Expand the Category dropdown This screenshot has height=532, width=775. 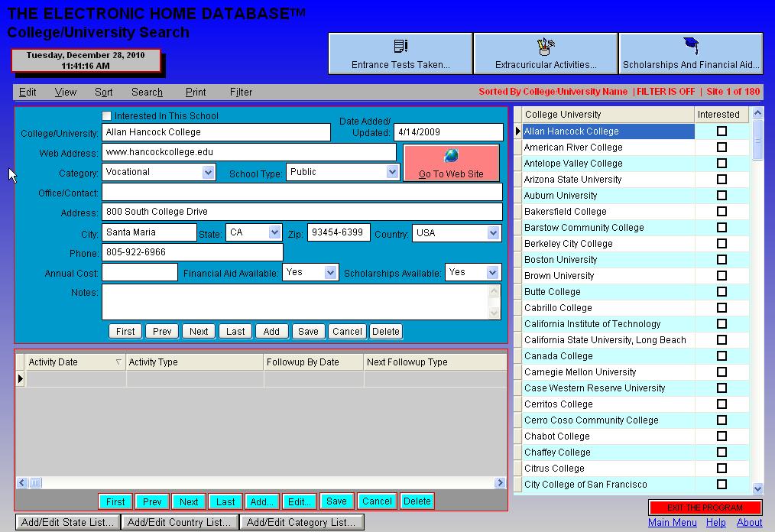208,172
